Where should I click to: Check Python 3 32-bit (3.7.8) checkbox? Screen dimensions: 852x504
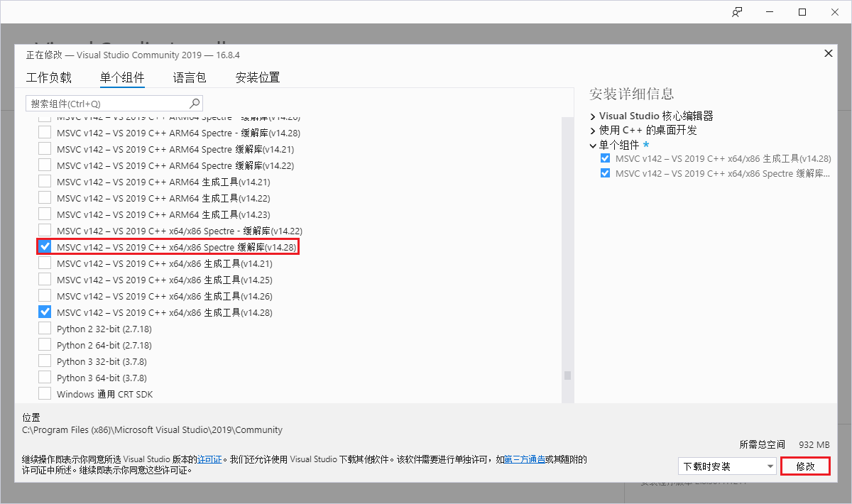45,361
